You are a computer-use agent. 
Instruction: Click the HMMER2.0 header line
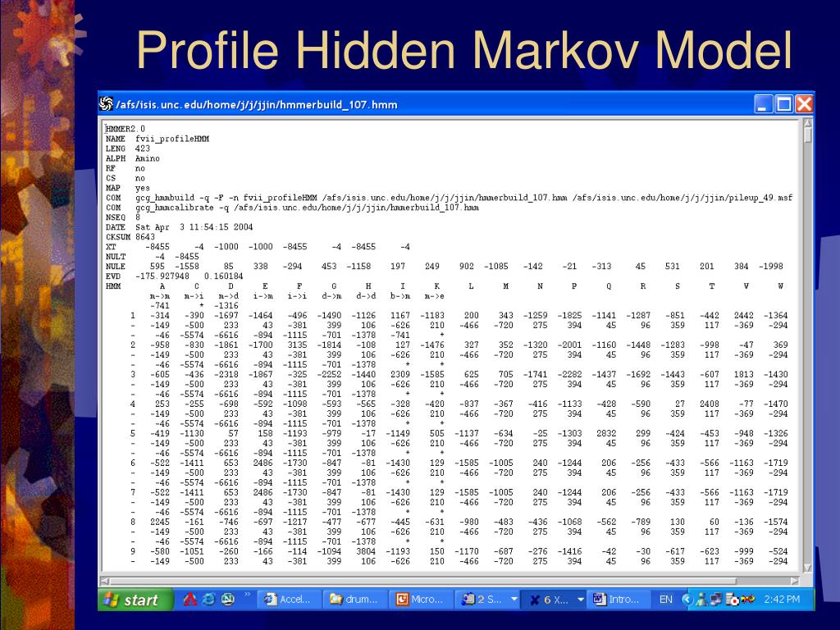point(126,129)
